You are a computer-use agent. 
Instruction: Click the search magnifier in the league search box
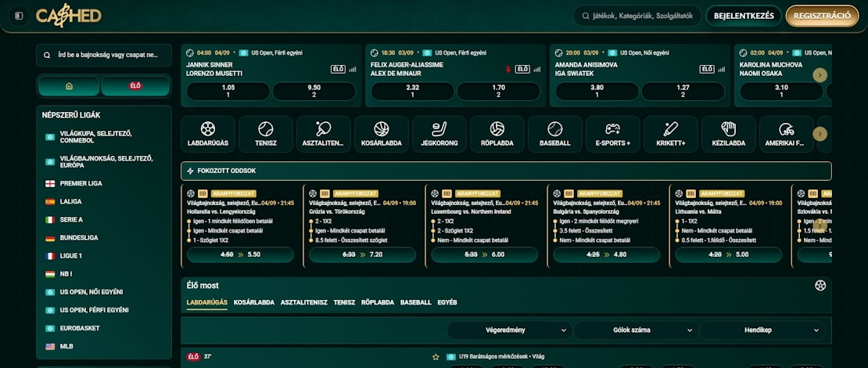[47, 56]
